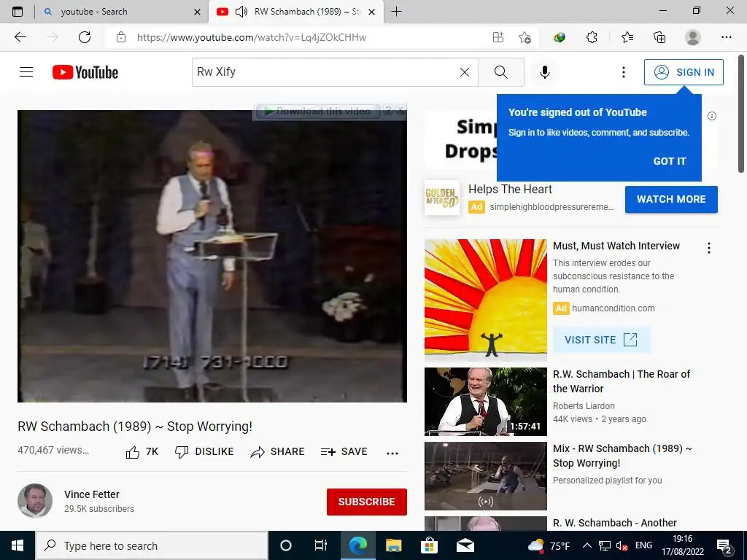The width and height of the screenshot is (747, 560).
Task: Click the Windows taskbar search box
Action: point(152,545)
